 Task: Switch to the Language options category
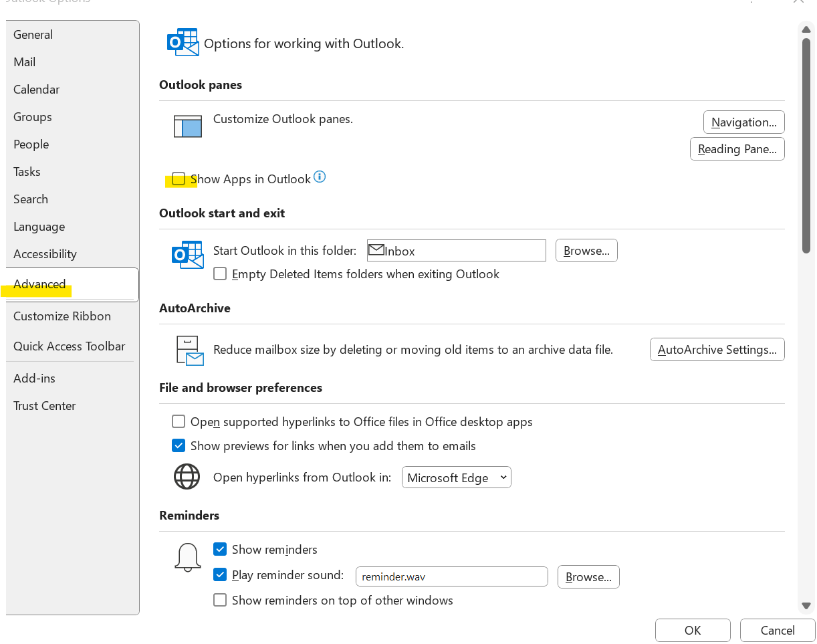point(72,226)
